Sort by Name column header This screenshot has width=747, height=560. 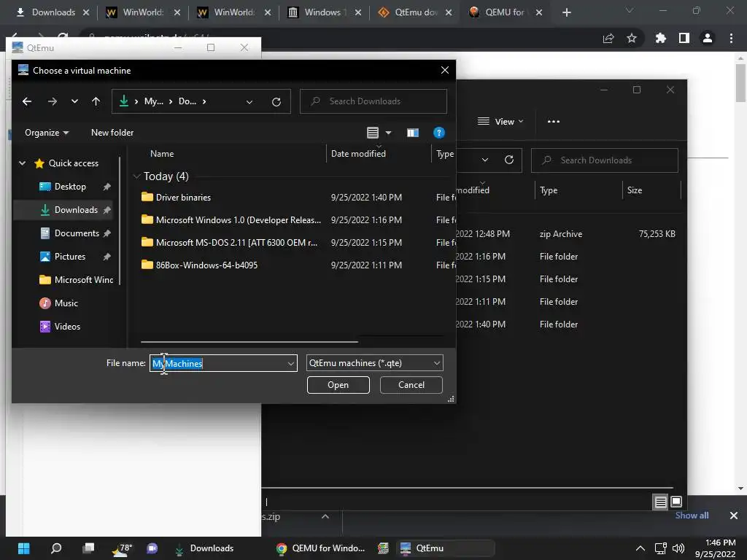(162, 154)
